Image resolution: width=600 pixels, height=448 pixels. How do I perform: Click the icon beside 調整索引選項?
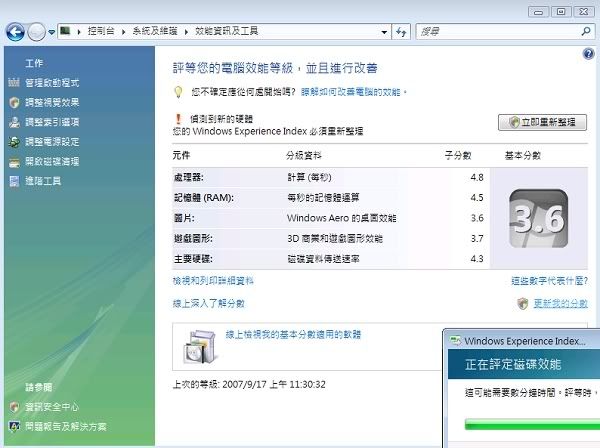14,122
